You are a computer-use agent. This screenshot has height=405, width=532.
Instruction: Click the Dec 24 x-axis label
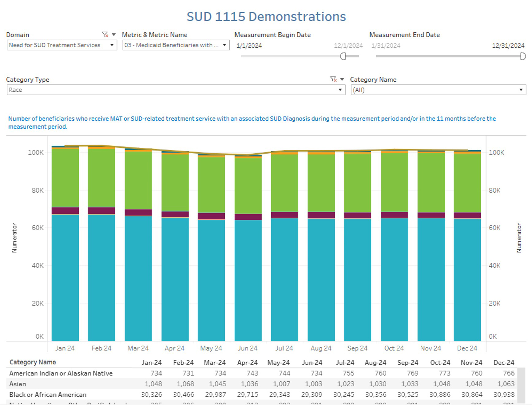pos(467,348)
